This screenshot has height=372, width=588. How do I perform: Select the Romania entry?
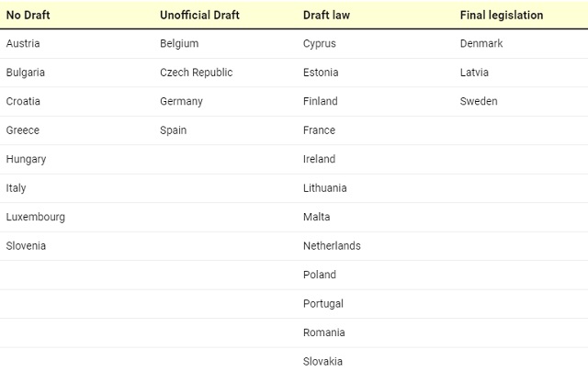pyautogui.click(x=324, y=333)
